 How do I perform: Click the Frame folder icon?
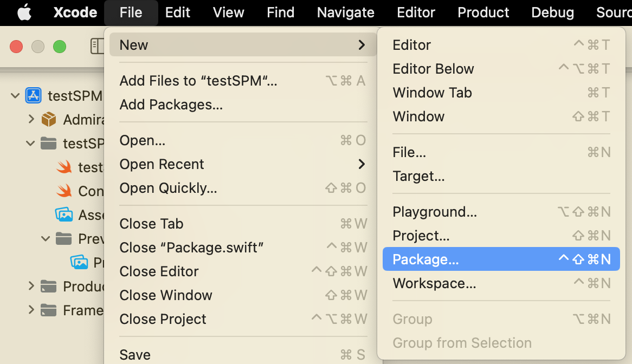(x=48, y=310)
